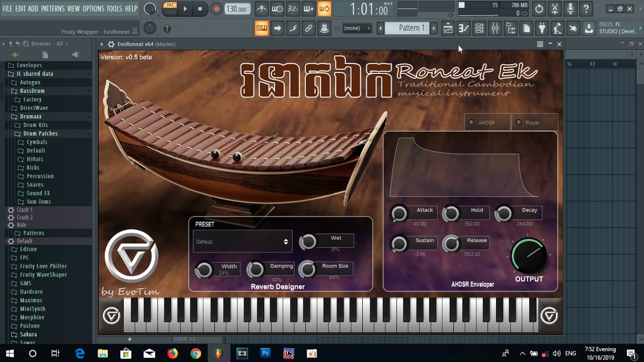Open the plugin picker plug icon
Screen dimensions: 644x362
[x=542, y=29]
